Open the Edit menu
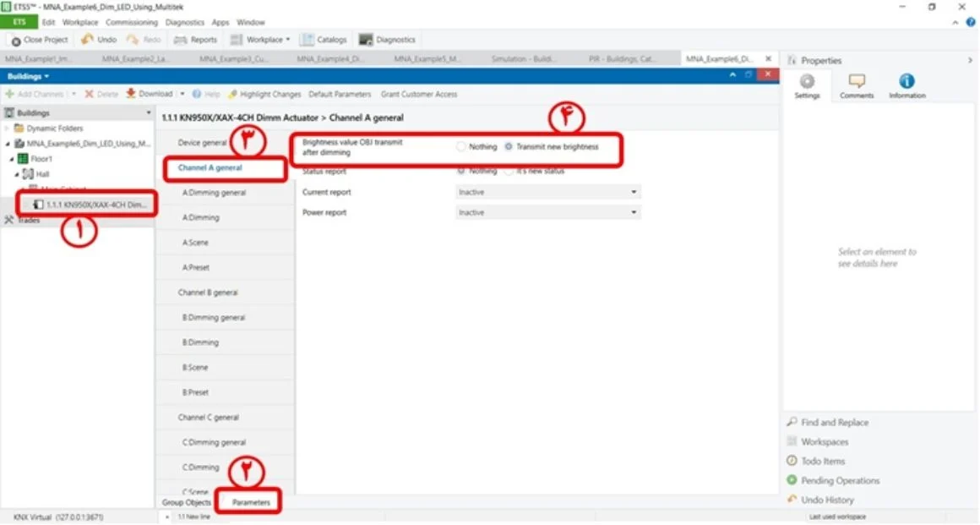 (x=48, y=23)
